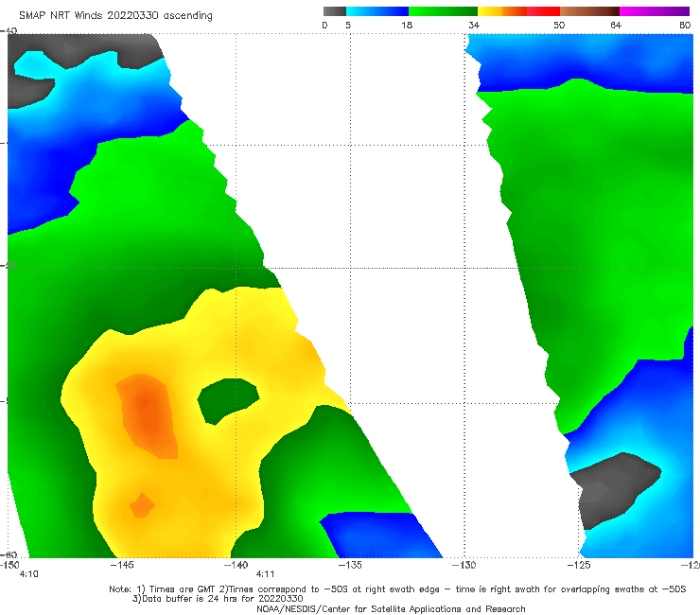700x615 pixels.
Task: Click the swath time label '4:10'
Action: 29,574
